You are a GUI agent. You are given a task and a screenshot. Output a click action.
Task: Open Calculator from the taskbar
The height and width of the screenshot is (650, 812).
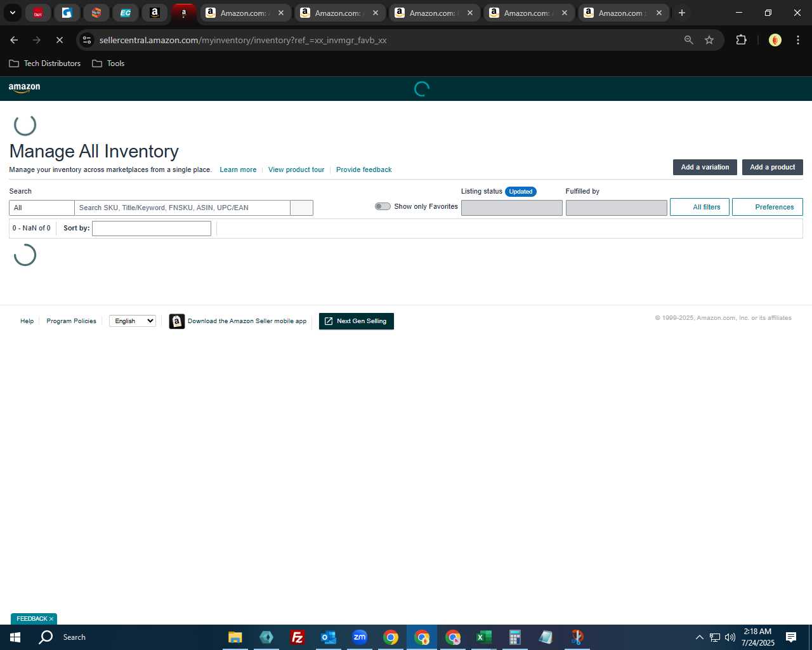click(514, 637)
